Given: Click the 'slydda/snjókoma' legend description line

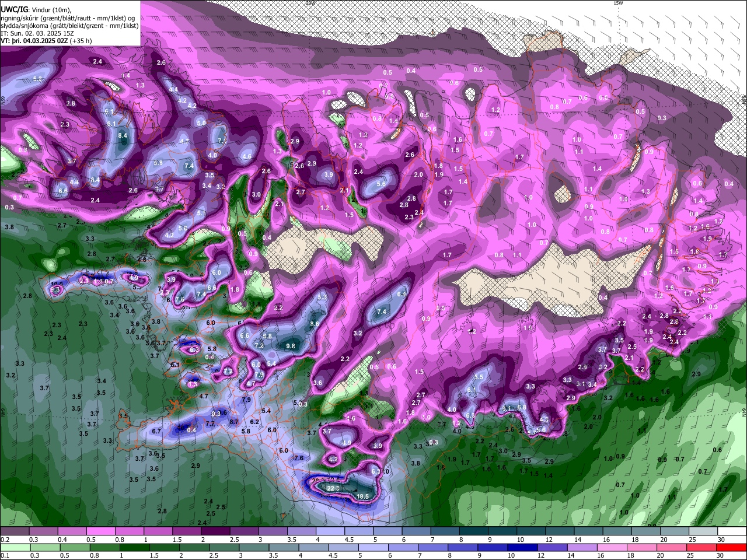Looking at the screenshot, I should pyautogui.click(x=69, y=26).
